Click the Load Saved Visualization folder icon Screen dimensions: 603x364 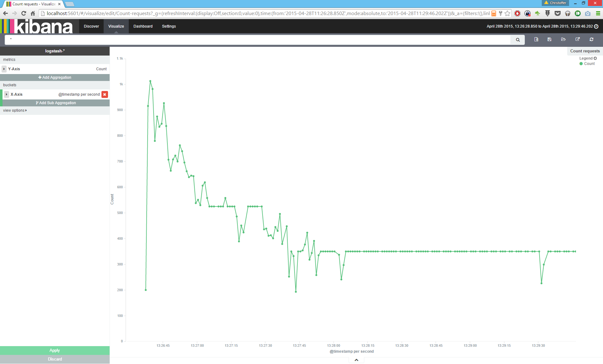pos(563,40)
